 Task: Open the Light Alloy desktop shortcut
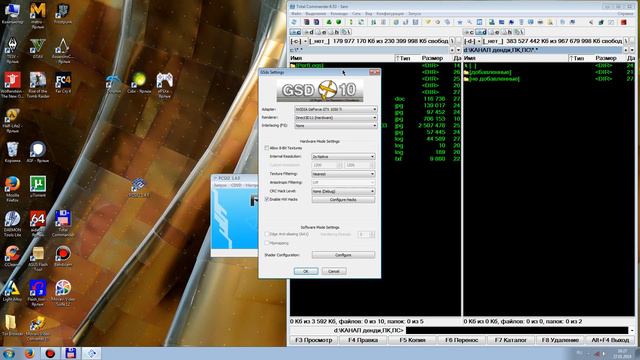click(x=12, y=291)
